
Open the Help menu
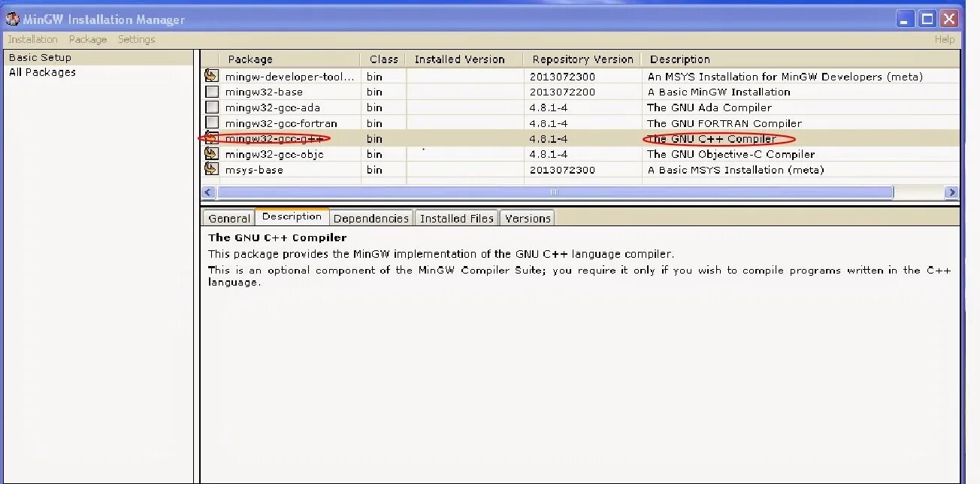(x=945, y=39)
